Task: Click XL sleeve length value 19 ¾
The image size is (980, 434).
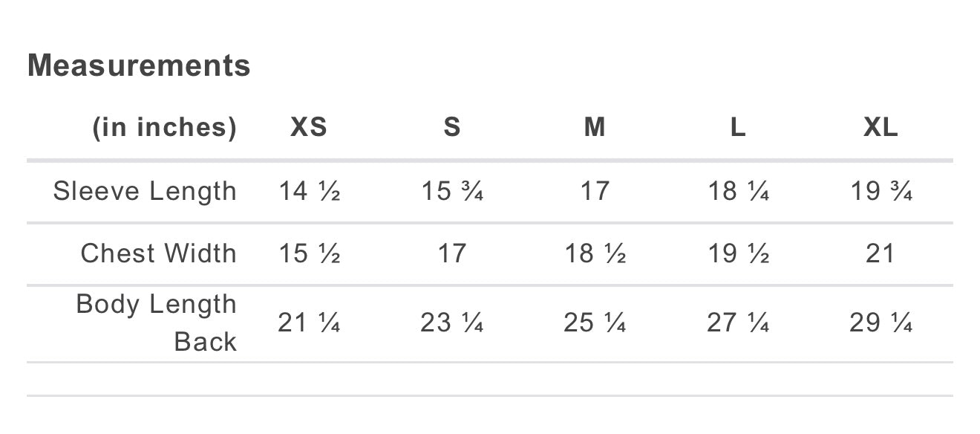Action: point(881,192)
